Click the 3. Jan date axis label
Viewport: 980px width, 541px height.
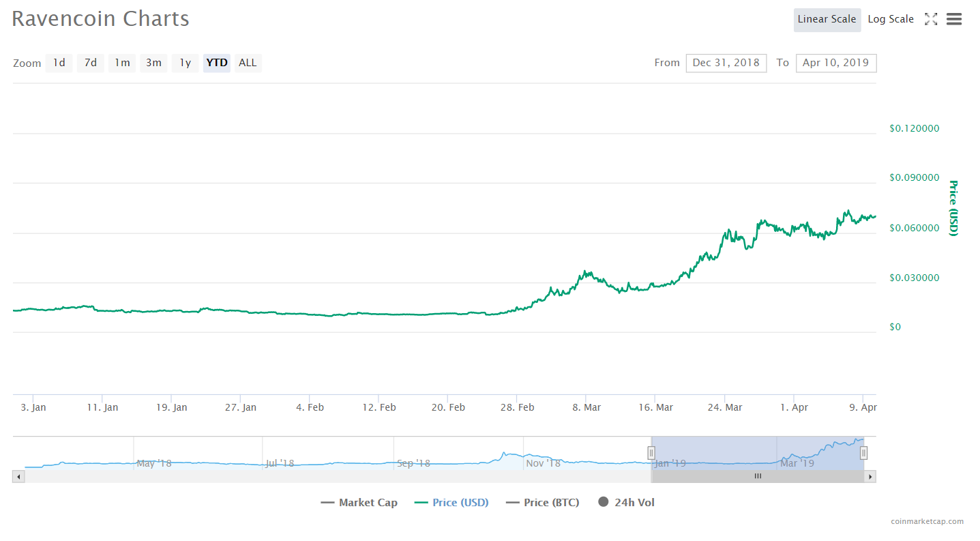pyautogui.click(x=33, y=407)
